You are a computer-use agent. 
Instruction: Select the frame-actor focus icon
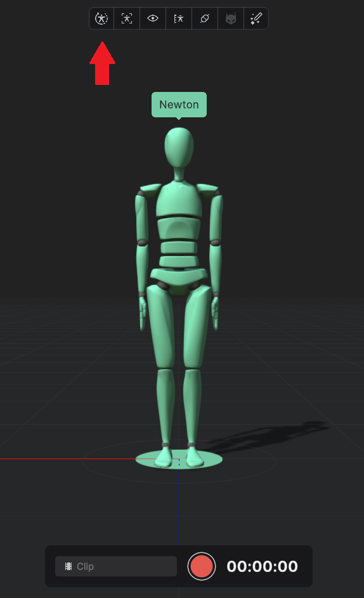pos(127,18)
